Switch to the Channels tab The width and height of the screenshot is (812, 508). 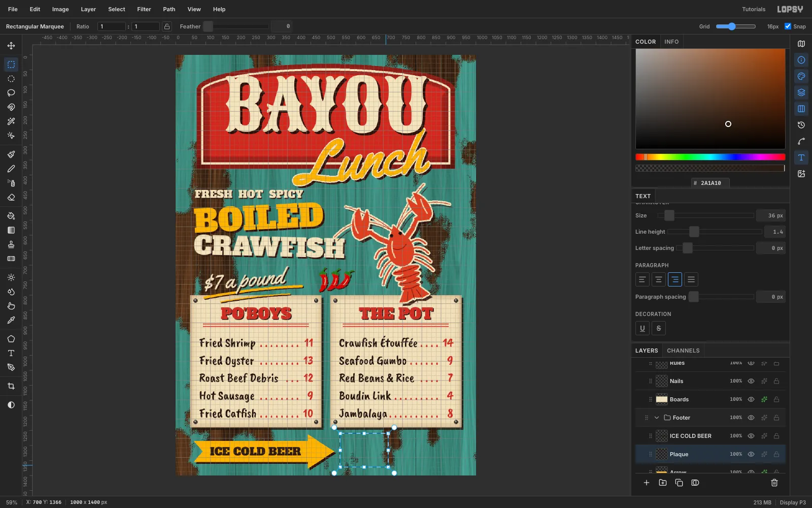click(x=683, y=351)
